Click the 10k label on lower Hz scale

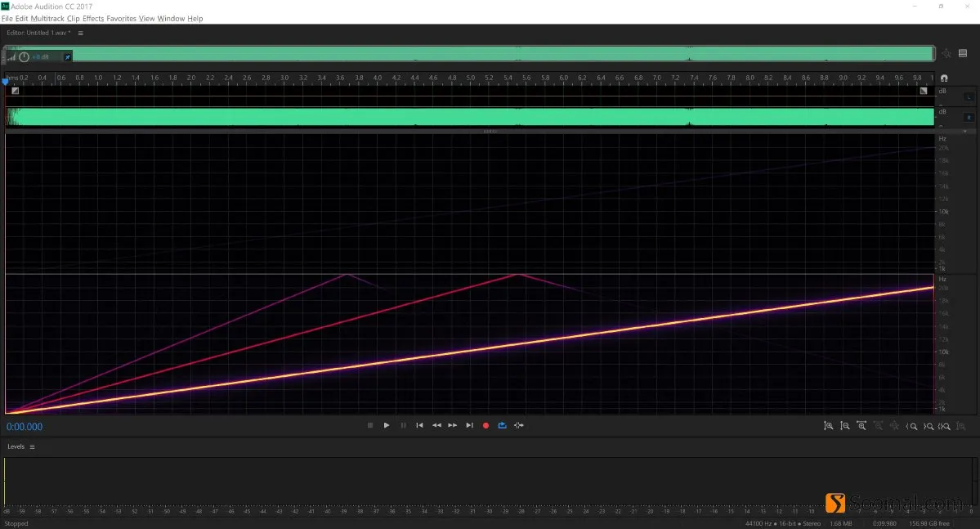tap(944, 352)
